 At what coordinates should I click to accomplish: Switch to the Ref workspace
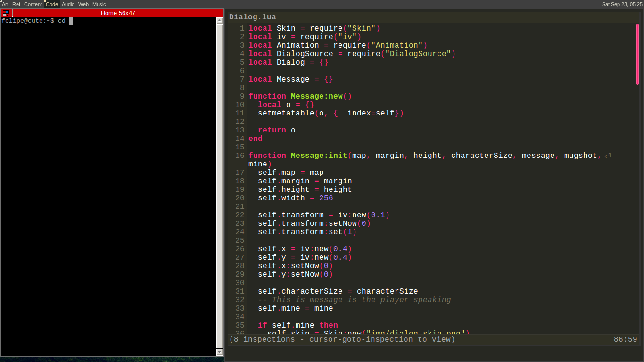pyautogui.click(x=16, y=4)
